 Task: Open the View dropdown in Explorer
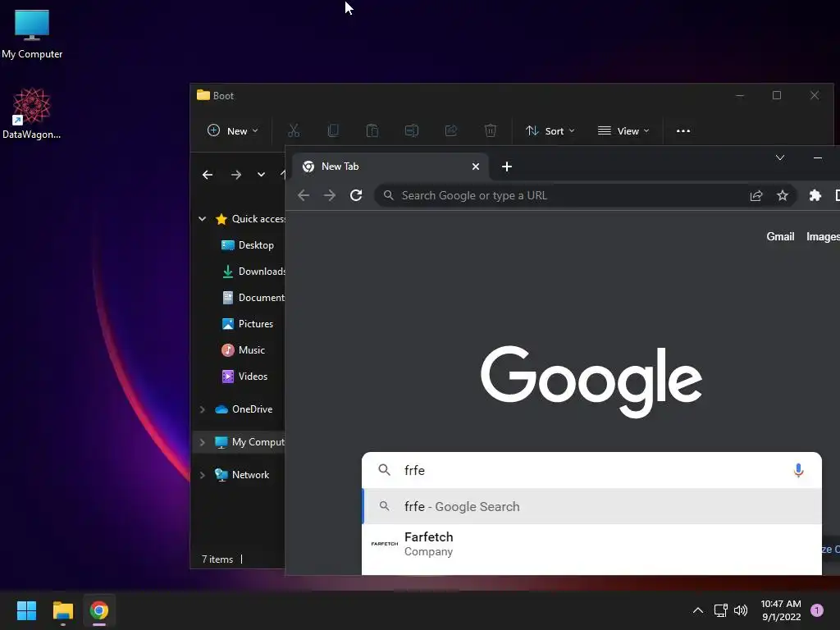coord(623,130)
